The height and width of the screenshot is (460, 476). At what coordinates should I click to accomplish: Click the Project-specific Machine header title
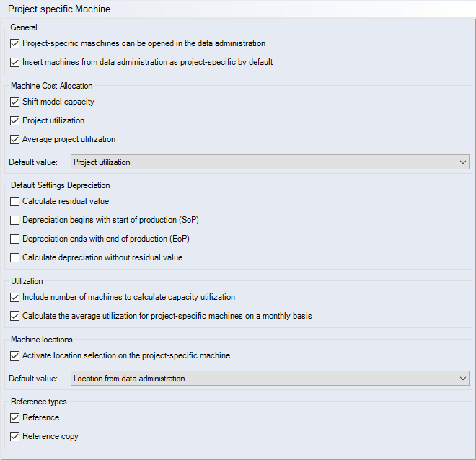pyautogui.click(x=59, y=9)
